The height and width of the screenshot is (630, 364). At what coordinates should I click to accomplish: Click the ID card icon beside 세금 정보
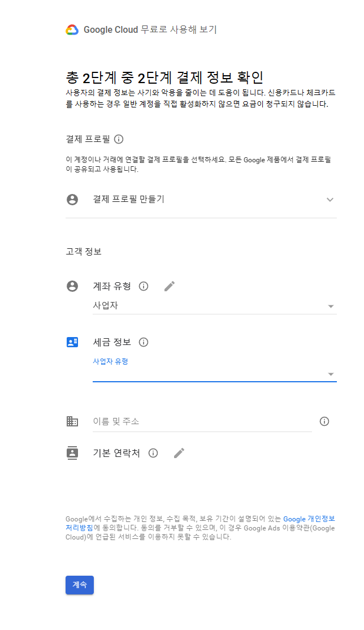tap(72, 342)
